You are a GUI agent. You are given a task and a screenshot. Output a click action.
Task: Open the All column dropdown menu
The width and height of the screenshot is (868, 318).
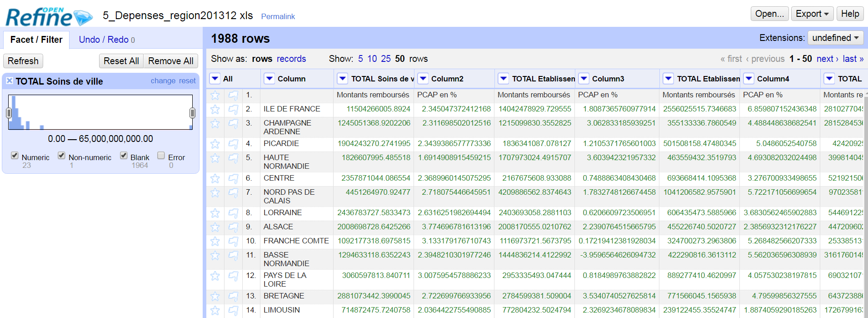pos(215,79)
